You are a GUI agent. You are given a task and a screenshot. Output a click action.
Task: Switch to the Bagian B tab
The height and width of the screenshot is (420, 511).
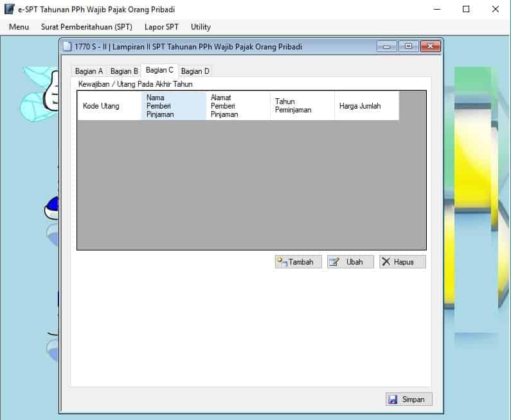[124, 71]
